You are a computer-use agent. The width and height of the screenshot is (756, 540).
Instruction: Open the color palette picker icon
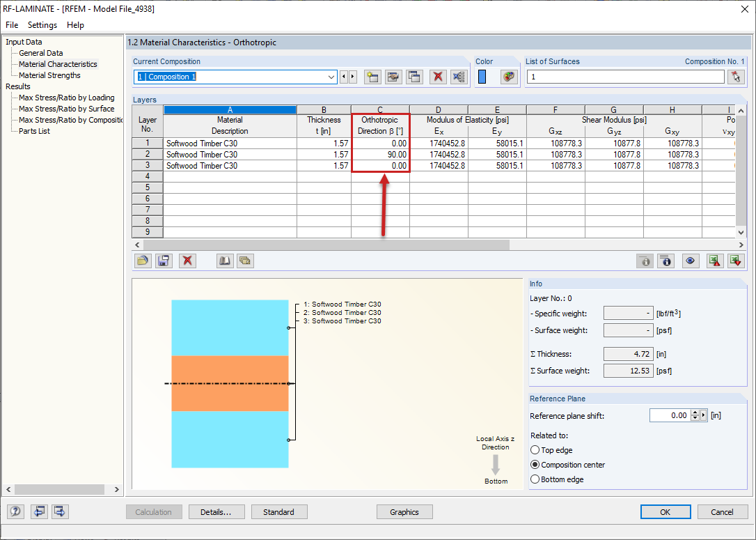tap(509, 77)
